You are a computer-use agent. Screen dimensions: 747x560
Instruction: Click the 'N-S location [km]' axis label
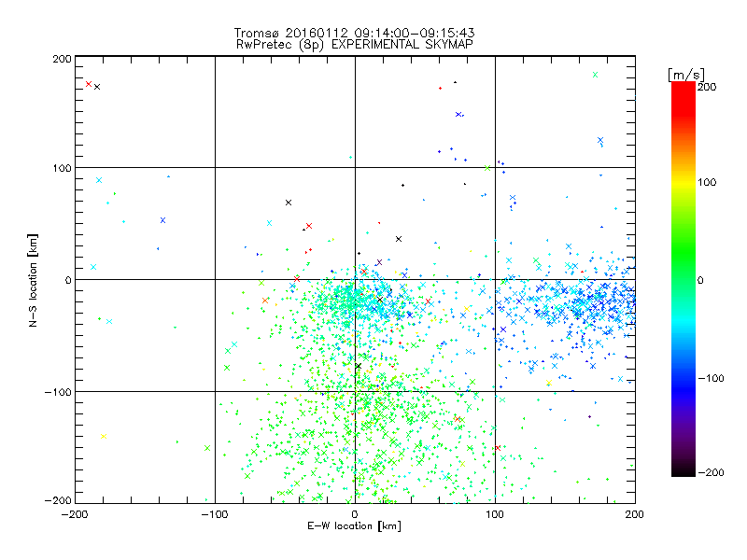coord(33,280)
